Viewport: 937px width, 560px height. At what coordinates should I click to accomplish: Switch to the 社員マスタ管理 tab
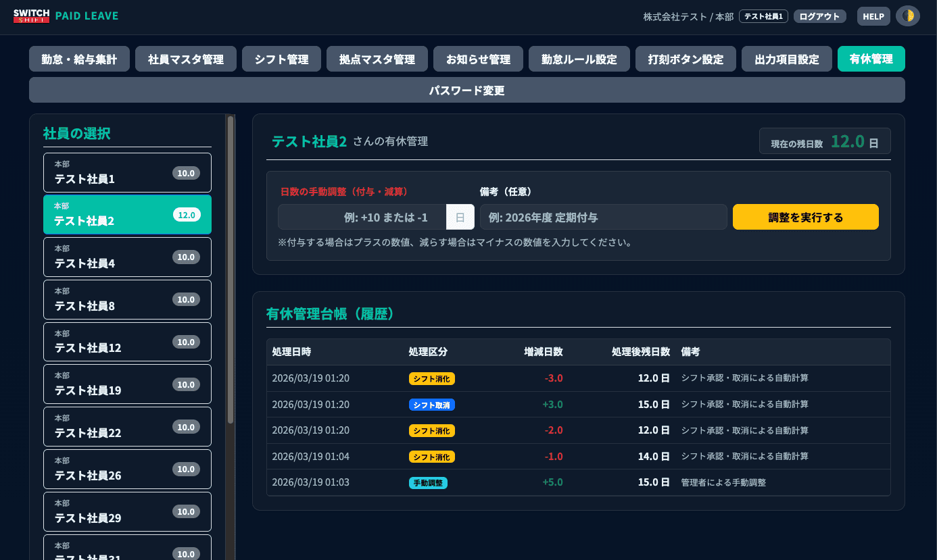186,59
